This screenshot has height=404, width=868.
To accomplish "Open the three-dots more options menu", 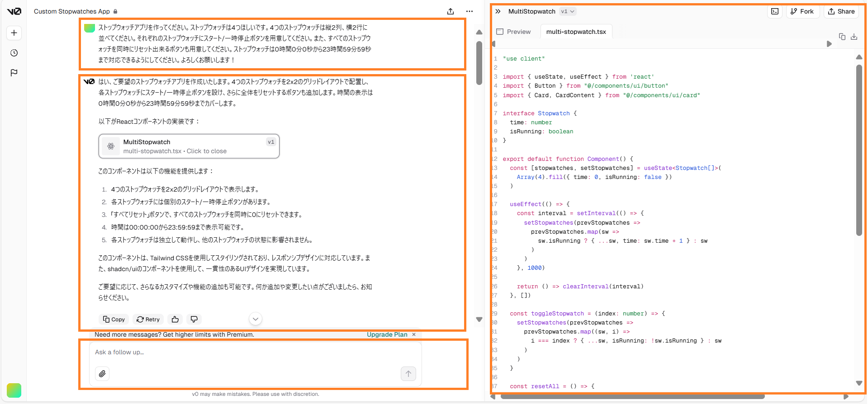I will tap(470, 11).
